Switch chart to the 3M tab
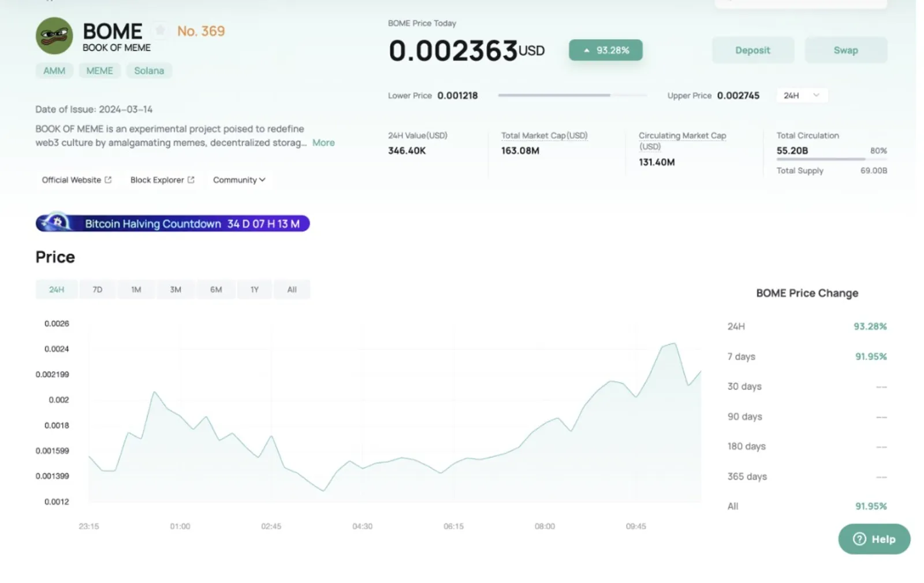 click(x=176, y=289)
